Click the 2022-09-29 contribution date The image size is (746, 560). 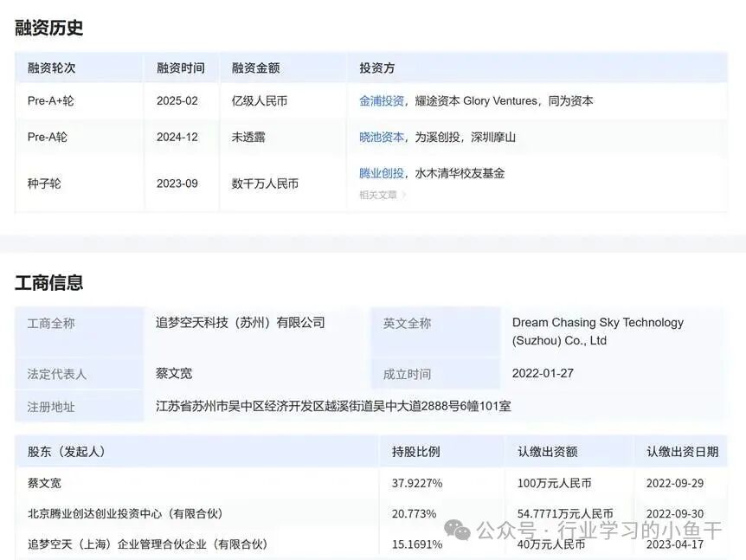[x=675, y=483]
